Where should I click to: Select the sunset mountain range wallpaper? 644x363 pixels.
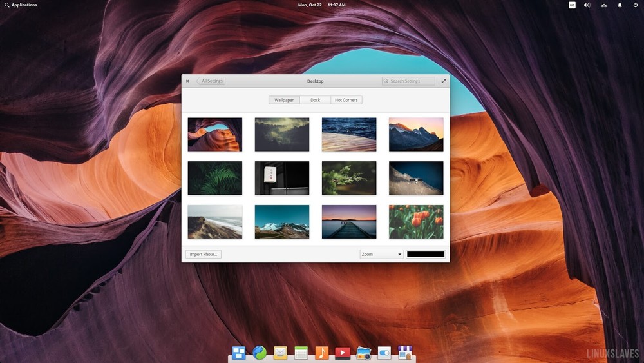[416, 134]
